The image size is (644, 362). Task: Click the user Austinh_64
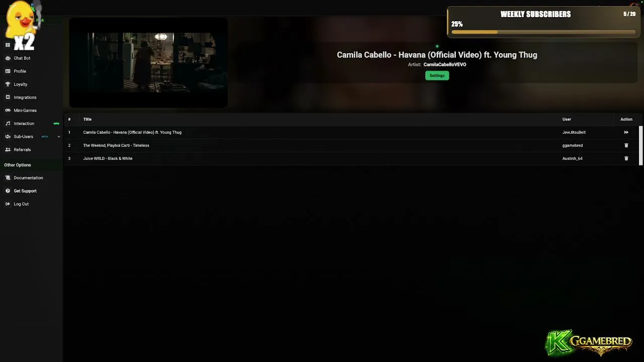click(x=573, y=158)
